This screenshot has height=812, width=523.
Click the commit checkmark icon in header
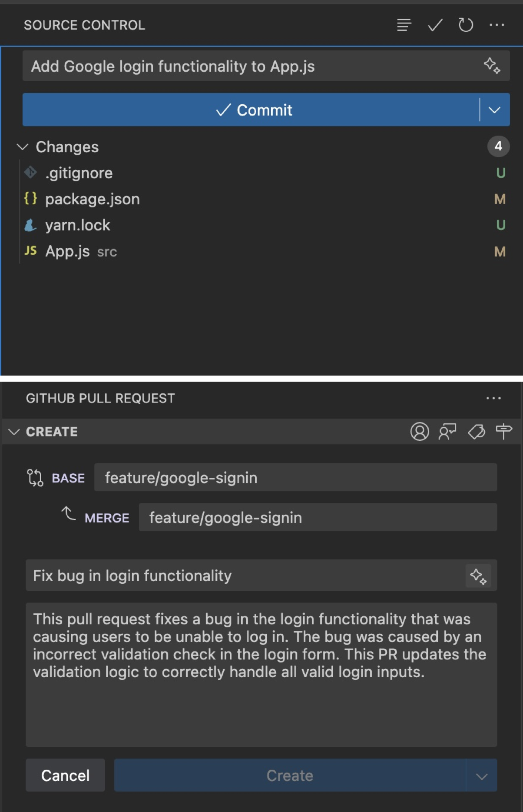tap(435, 25)
